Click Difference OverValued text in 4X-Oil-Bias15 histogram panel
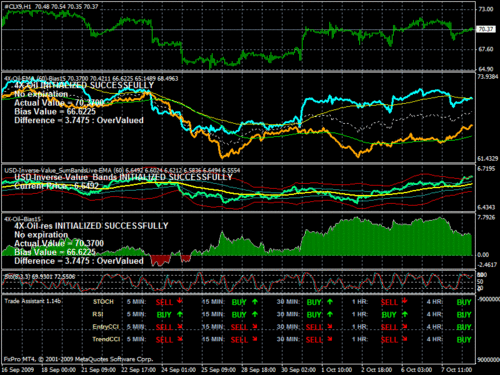Screen dimensions: 500x375 [x=79, y=261]
